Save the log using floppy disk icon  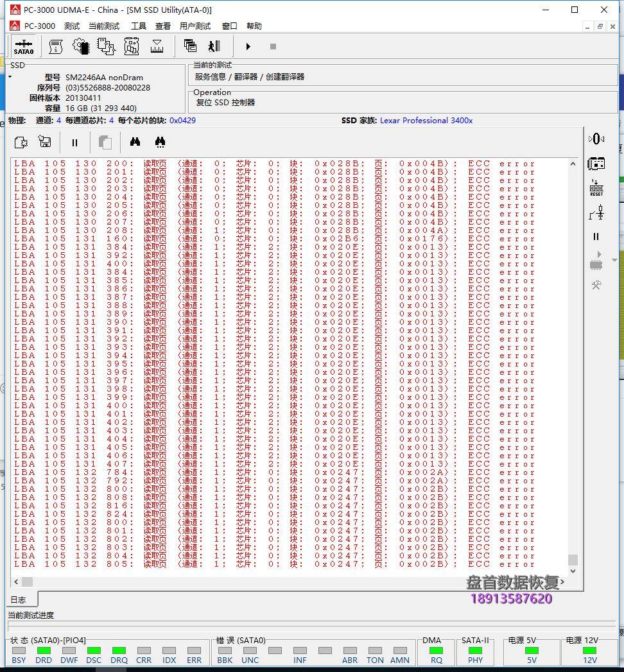click(45, 142)
